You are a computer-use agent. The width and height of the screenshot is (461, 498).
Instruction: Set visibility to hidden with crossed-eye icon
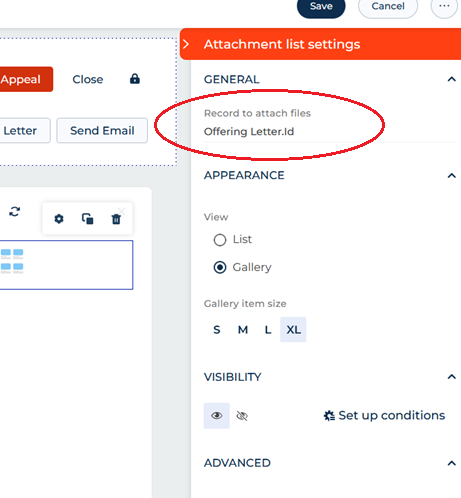click(242, 416)
